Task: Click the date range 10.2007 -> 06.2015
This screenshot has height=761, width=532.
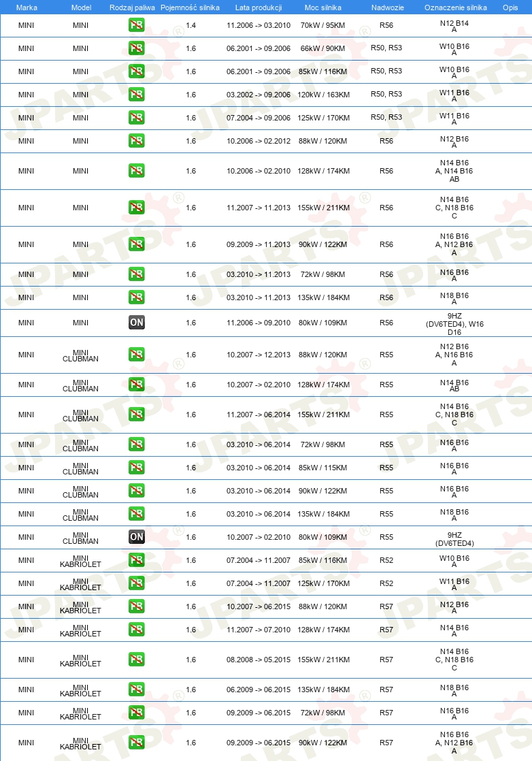Action: pyautogui.click(x=259, y=606)
